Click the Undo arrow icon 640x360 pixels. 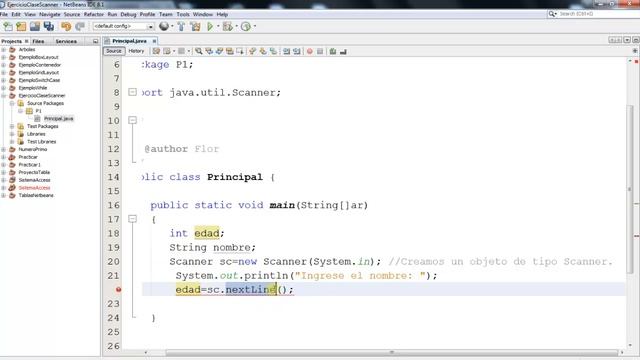pyautogui.click(x=66, y=27)
